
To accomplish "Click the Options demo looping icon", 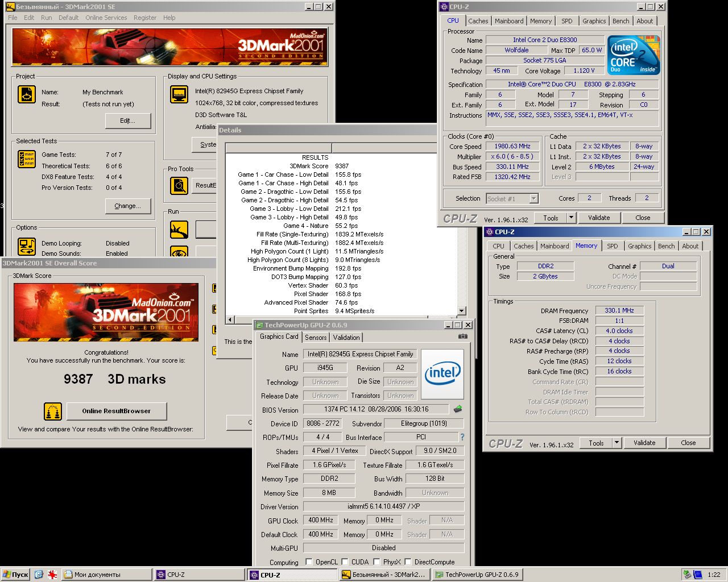I will point(27,246).
